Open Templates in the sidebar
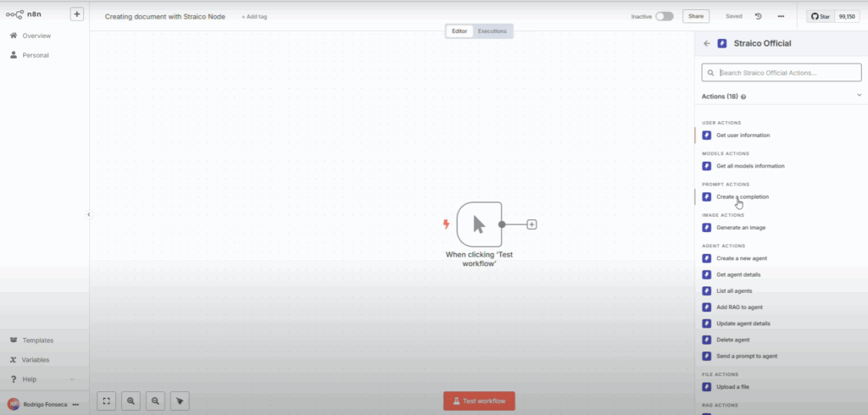This screenshot has height=415, width=868. (x=37, y=340)
